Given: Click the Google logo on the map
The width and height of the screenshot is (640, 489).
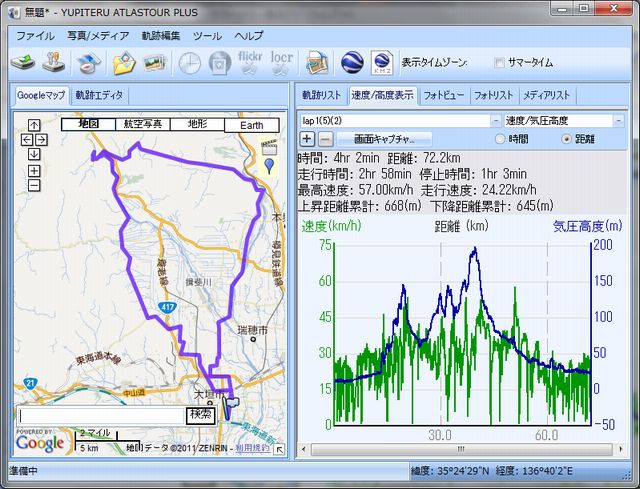Looking at the screenshot, I should click(40, 443).
